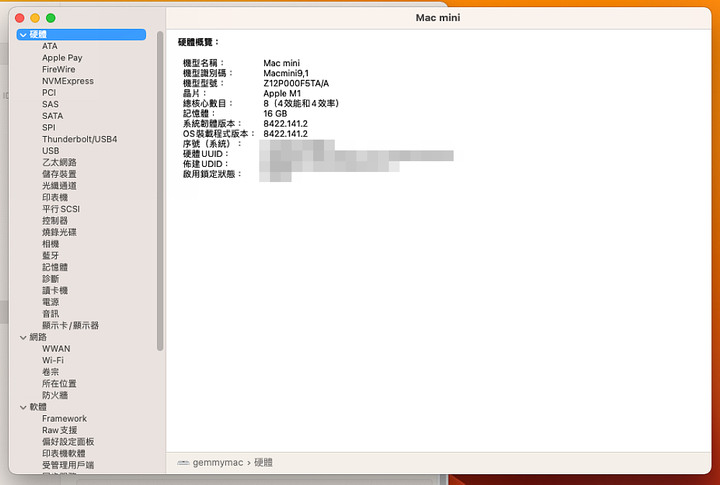Select 診斷 in the sidebar
Screen dimensions: 720x485
[51, 279]
